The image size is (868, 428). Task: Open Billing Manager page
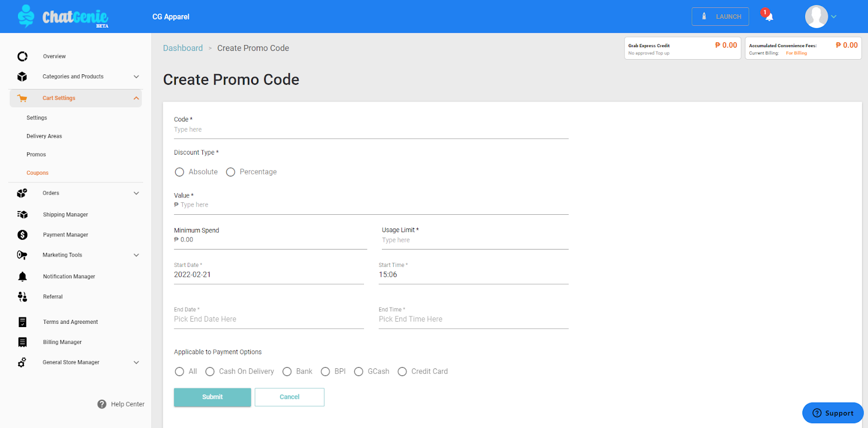62,342
